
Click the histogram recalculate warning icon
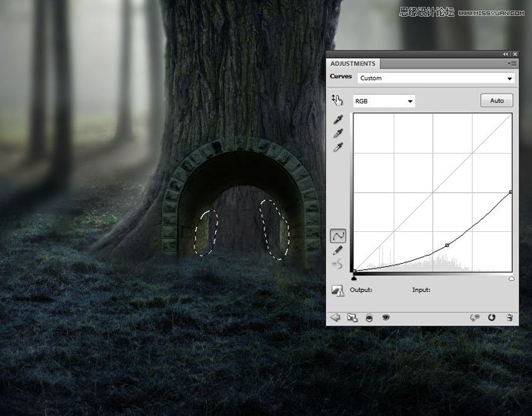point(337,291)
